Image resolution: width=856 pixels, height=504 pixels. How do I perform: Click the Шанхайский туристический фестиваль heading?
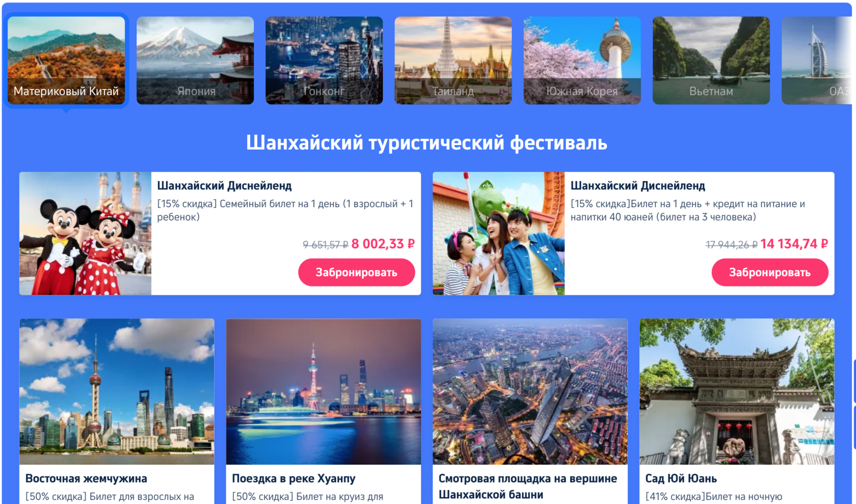(x=426, y=143)
